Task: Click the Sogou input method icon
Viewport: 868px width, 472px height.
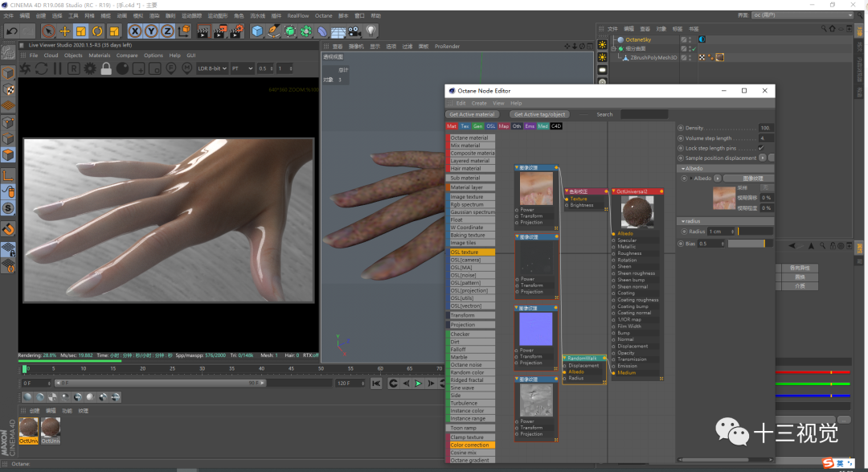Action: [x=828, y=463]
